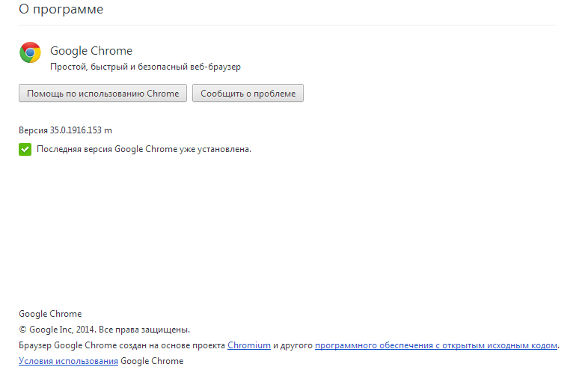Viewport: 588px width, 379px height.
Task: Click the "Google Chrome" title beside the logo
Action: pyautogui.click(x=91, y=51)
